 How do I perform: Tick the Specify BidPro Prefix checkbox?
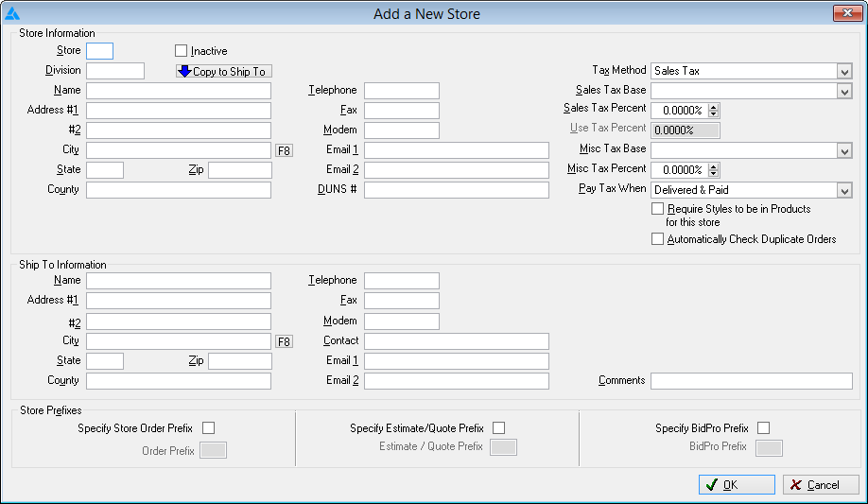point(764,428)
